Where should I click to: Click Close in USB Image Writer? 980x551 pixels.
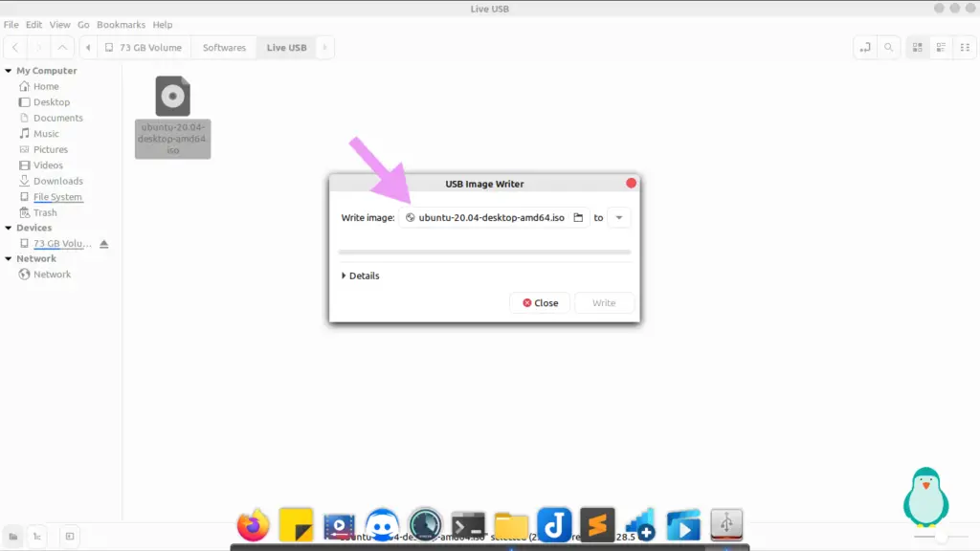(540, 303)
